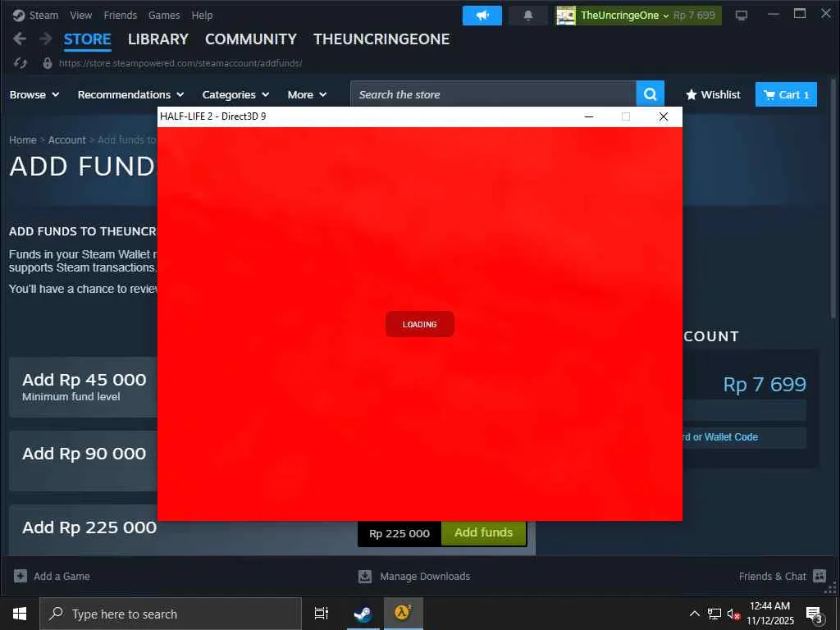
Task: Click the announcements megaphone icon
Action: point(482,16)
